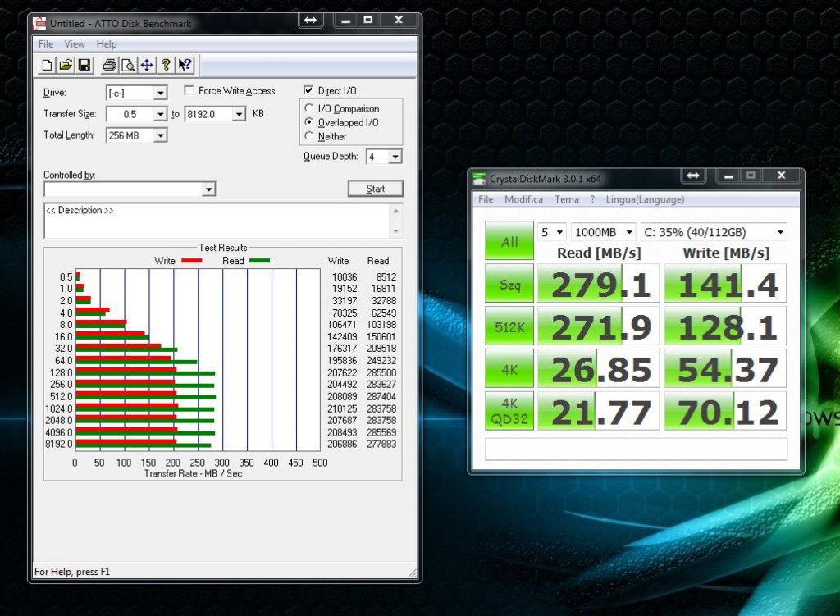Click the red Write legend swatch
840x616 pixels.
tap(192, 261)
